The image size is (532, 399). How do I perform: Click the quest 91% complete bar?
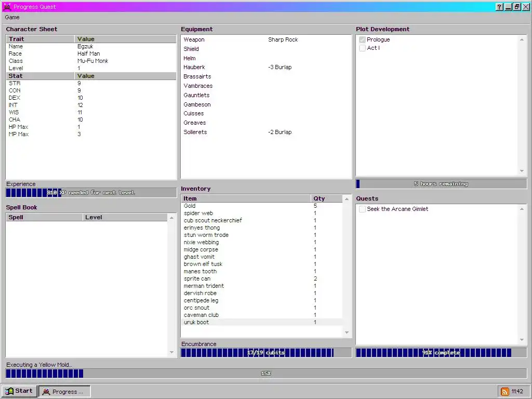(x=441, y=353)
